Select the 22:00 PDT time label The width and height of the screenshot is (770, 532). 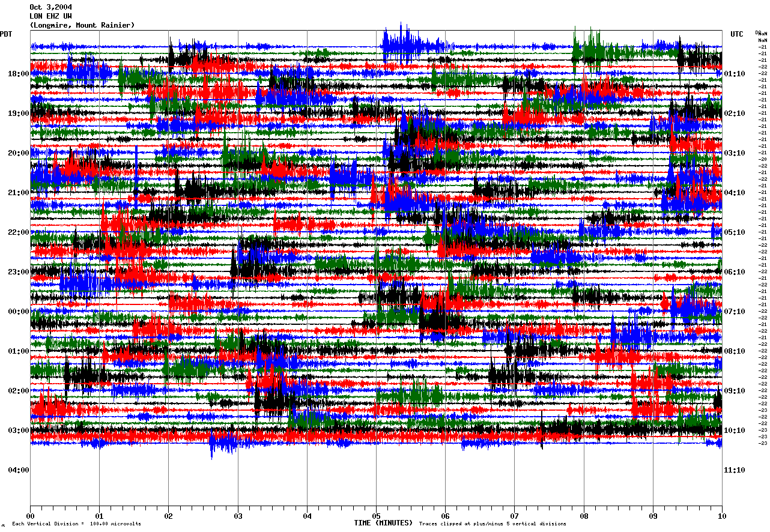click(x=18, y=232)
